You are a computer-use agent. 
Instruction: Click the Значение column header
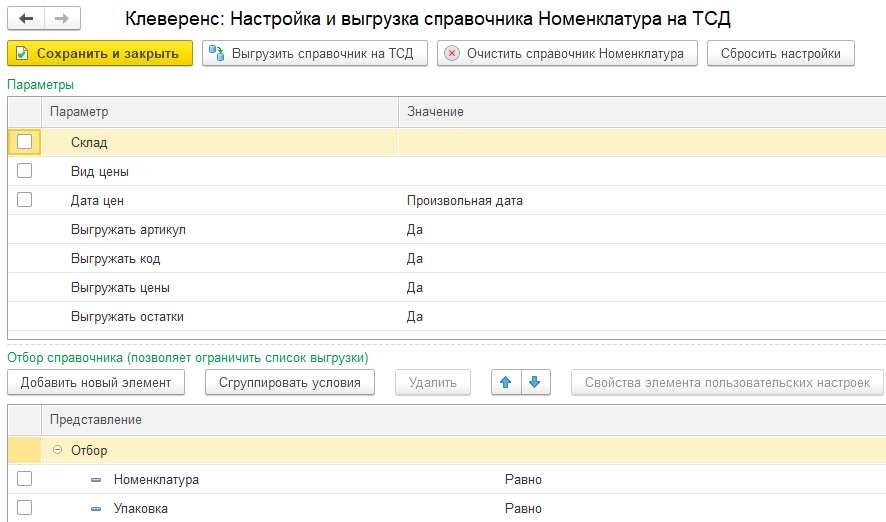tap(642, 112)
